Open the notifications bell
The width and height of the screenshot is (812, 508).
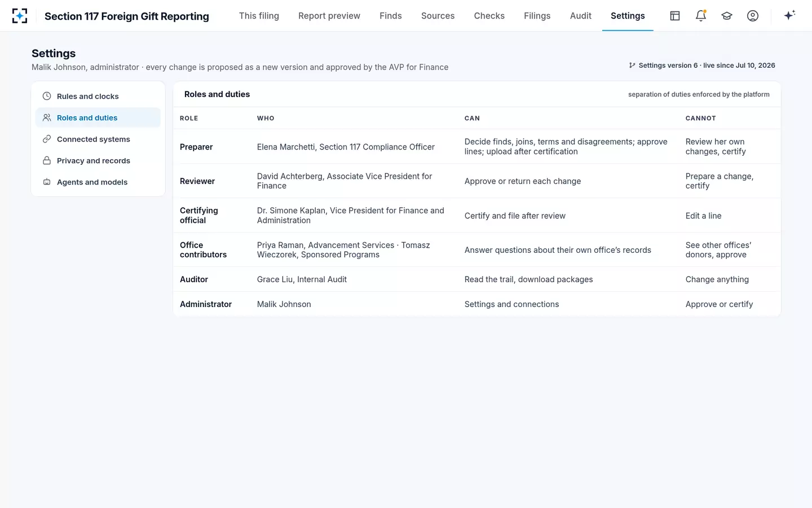[x=701, y=16]
